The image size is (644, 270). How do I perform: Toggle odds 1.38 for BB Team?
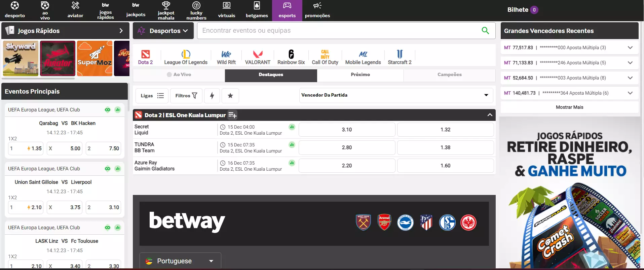click(445, 147)
